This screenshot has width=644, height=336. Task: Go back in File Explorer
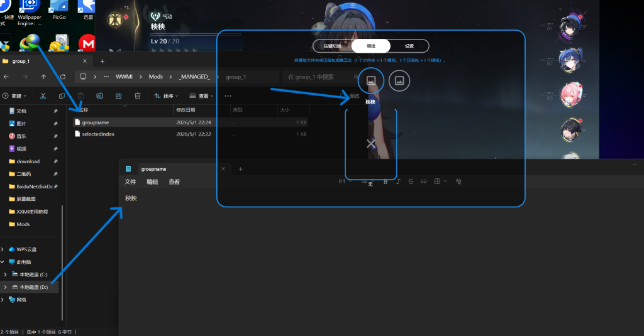(6, 77)
